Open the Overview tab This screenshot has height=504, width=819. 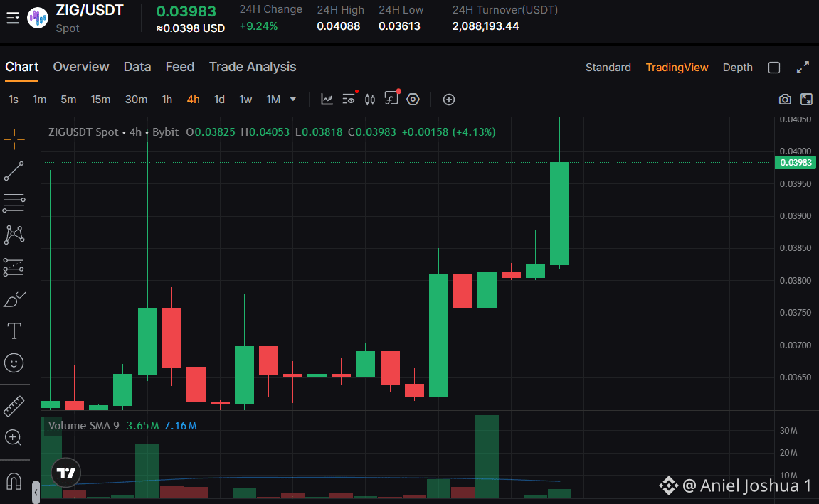tap(81, 67)
